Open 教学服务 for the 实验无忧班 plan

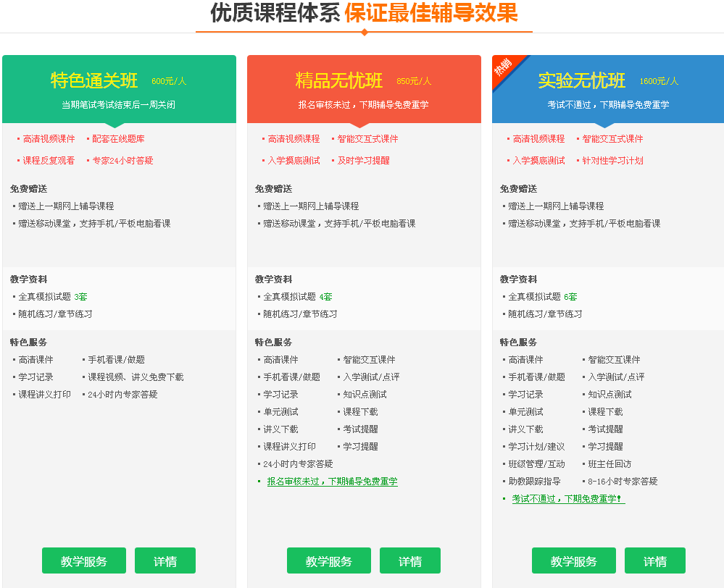(574, 560)
